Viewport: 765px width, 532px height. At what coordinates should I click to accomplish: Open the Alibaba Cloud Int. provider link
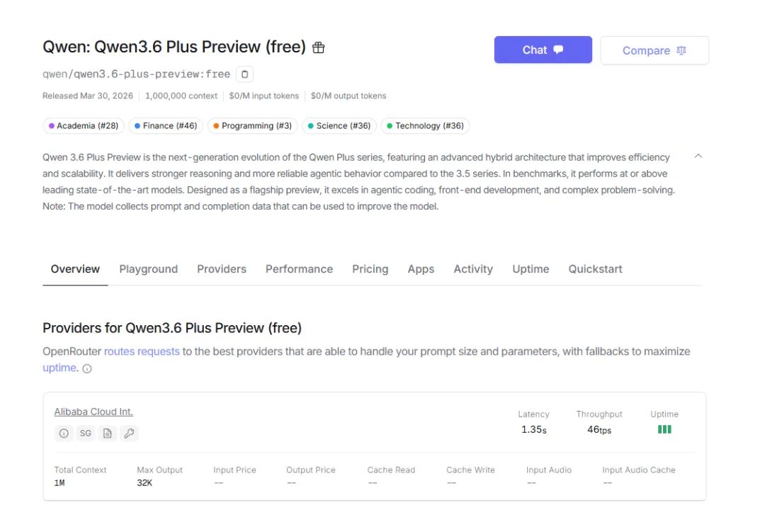(93, 412)
